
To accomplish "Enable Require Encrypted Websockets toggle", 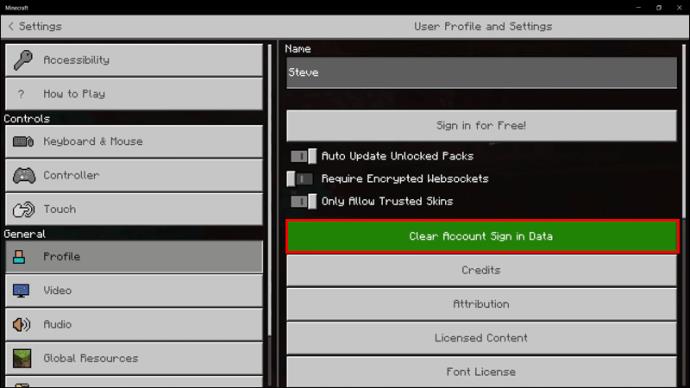I will pos(300,179).
